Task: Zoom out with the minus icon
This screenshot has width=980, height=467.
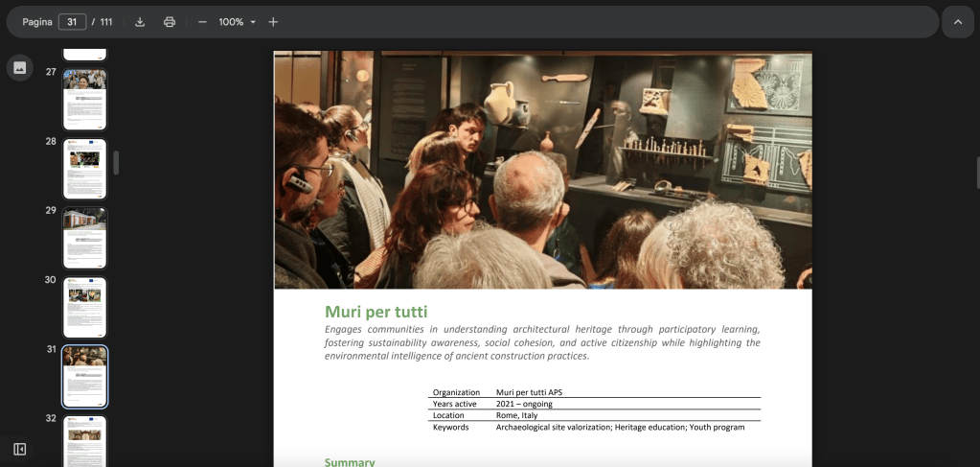Action: click(202, 22)
